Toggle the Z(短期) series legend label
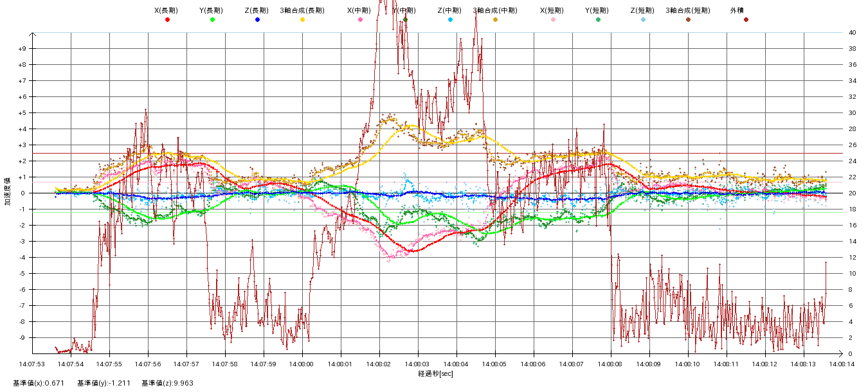This screenshot has height=392, width=868. (x=643, y=10)
